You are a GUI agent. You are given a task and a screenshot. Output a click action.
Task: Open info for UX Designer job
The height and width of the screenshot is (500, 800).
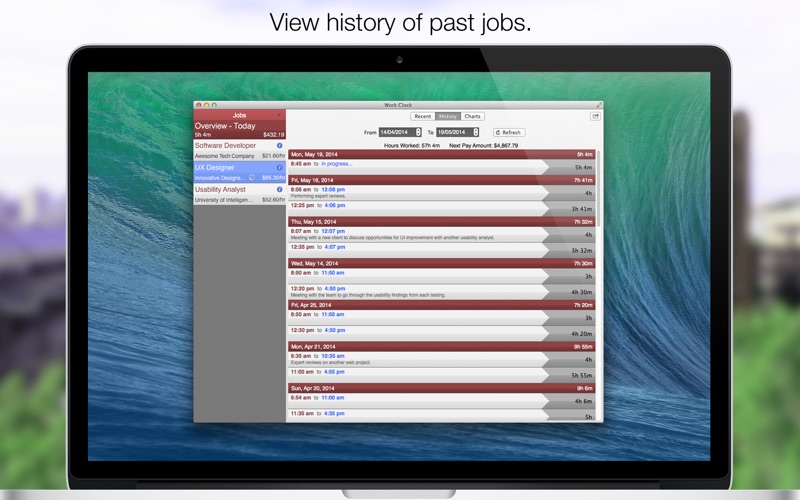(x=280, y=167)
